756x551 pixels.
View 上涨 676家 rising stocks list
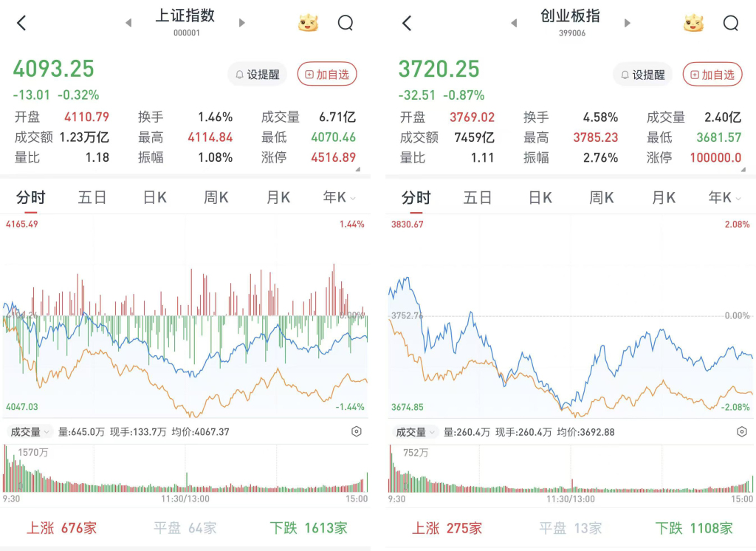point(62,528)
